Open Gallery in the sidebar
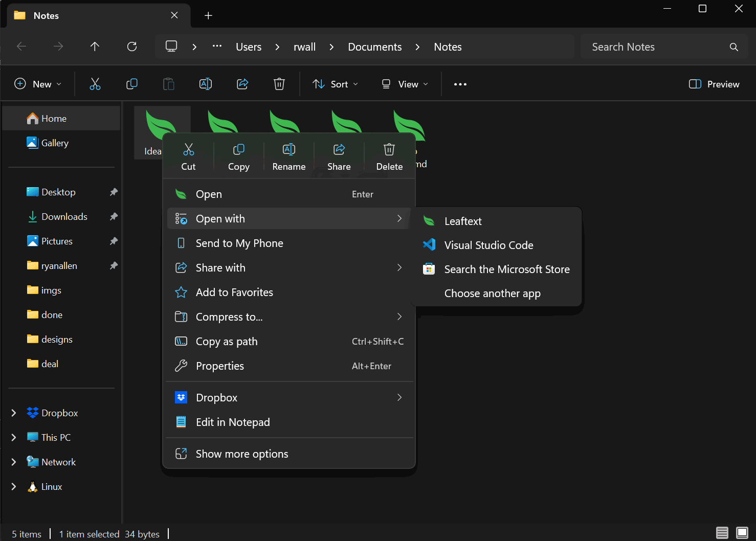This screenshot has width=756, height=541. [61, 143]
